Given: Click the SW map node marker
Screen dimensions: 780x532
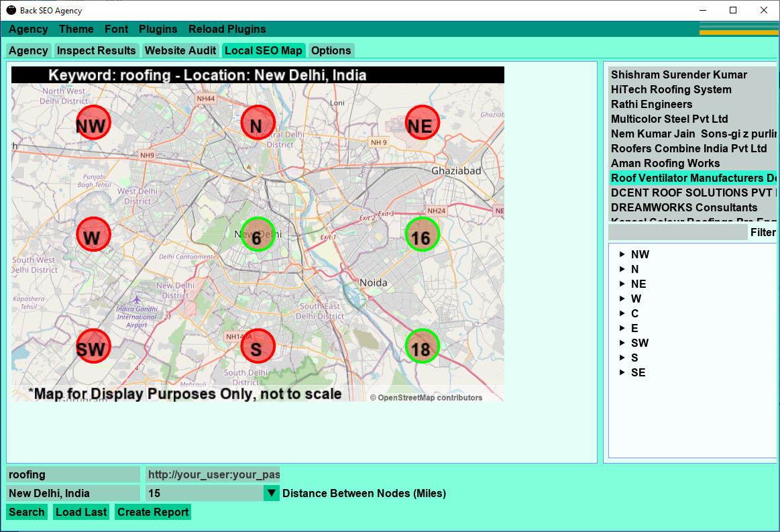Looking at the screenshot, I should coord(93,346).
